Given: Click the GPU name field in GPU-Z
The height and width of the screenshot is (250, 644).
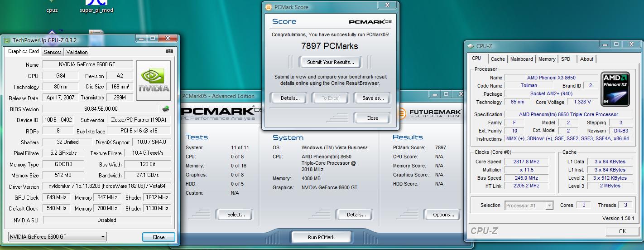Looking at the screenshot, I should coord(88,65).
